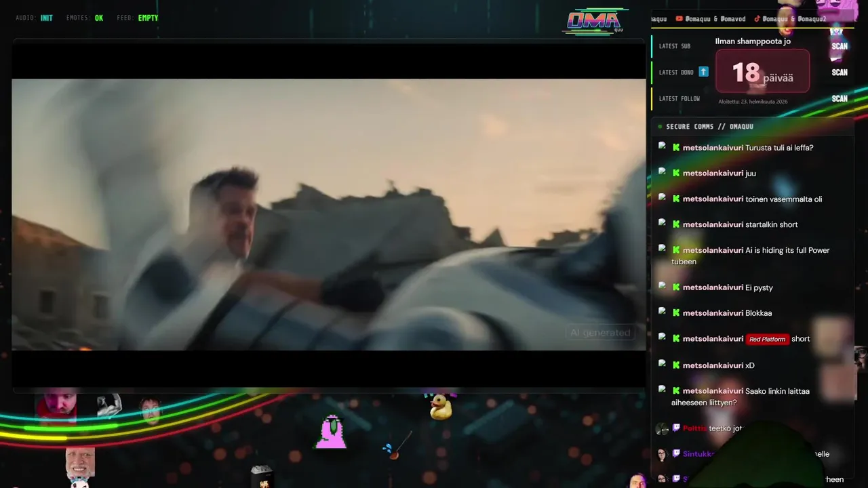Click the Kick icon beside 'Ei pysty'

pyautogui.click(x=676, y=287)
